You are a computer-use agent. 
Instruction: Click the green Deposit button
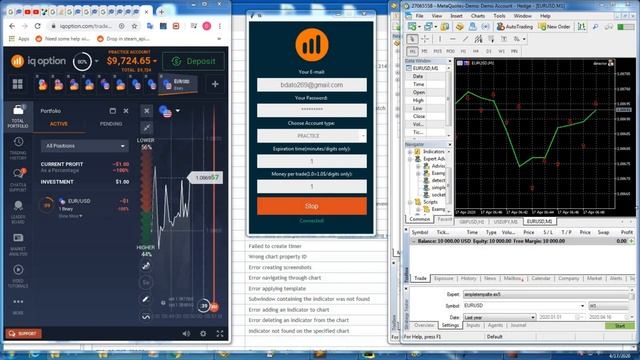coord(193,61)
